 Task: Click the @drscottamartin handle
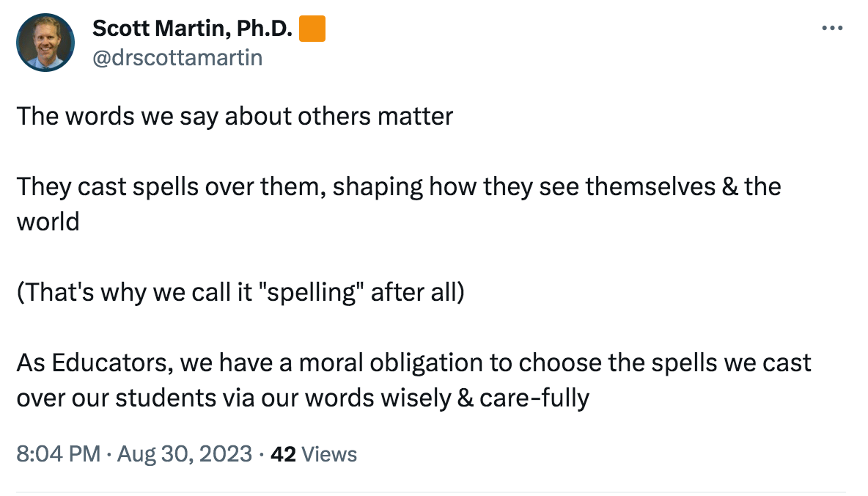point(177,57)
